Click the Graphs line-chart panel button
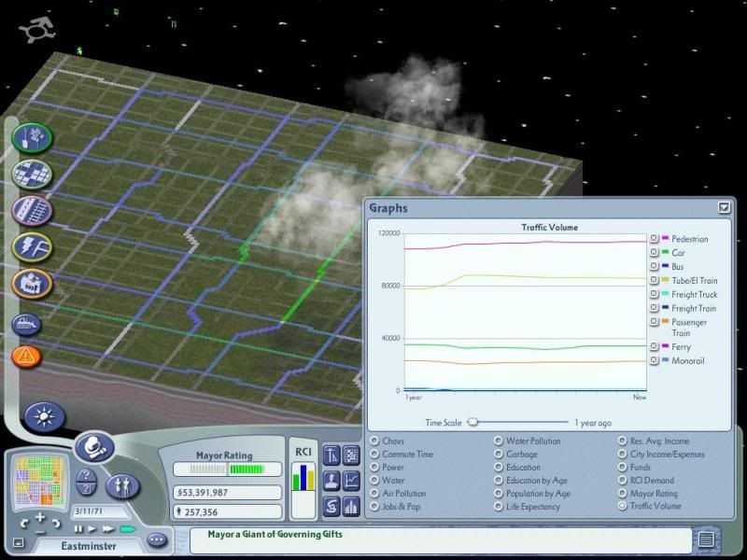The height and width of the screenshot is (560, 747). click(351, 481)
